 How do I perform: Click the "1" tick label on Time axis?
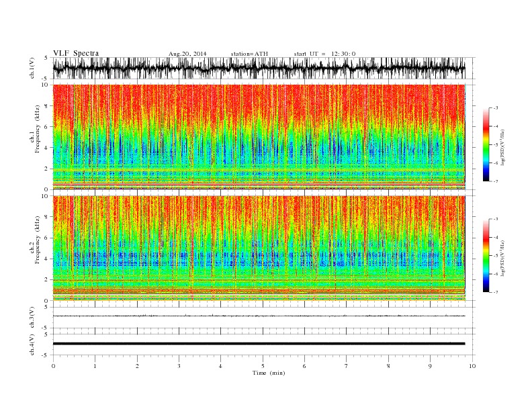(95, 366)
